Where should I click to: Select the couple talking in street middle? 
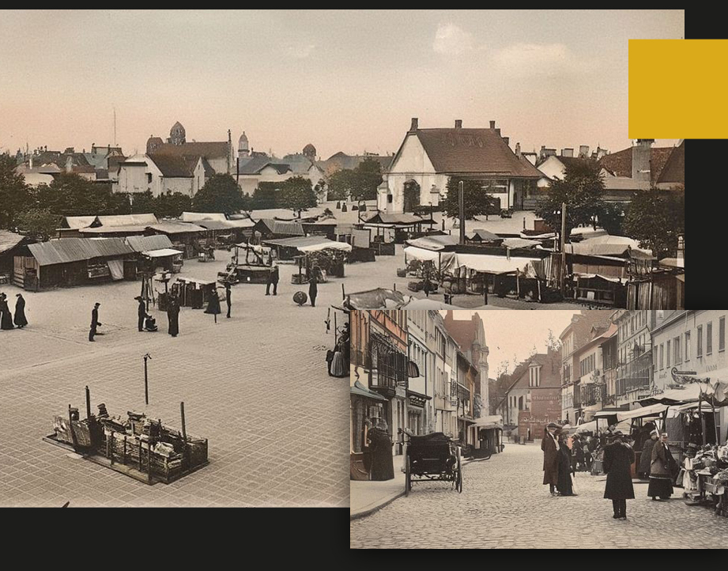coord(557,461)
